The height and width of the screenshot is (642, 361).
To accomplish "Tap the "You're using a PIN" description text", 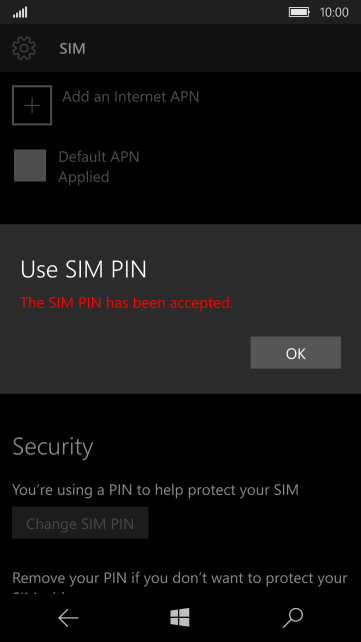I will 156,490.
